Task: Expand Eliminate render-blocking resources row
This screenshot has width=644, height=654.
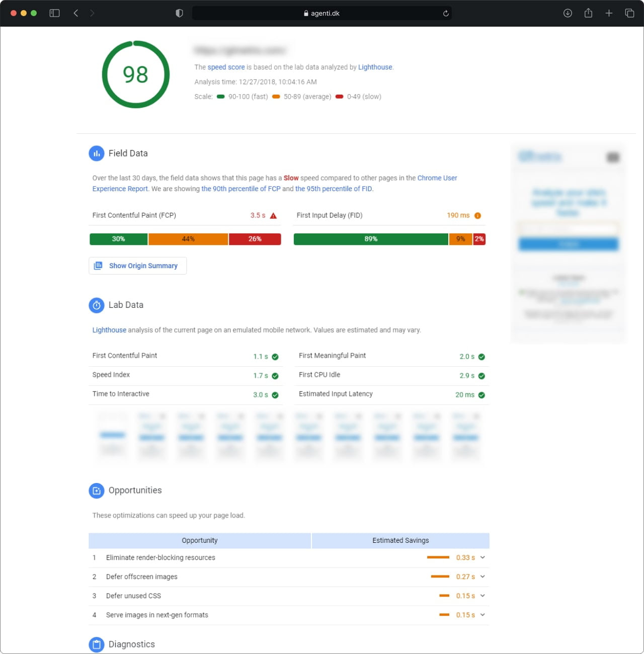Action: [482, 557]
